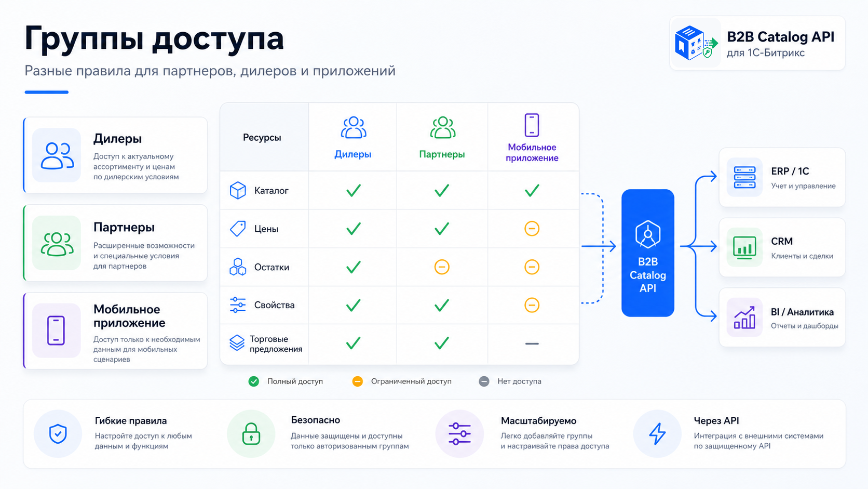Open the BI / Аналитика card title

(802, 312)
